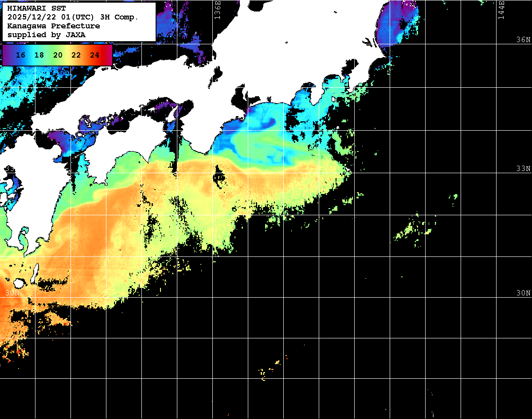Click the 136E longitude label

point(217,10)
